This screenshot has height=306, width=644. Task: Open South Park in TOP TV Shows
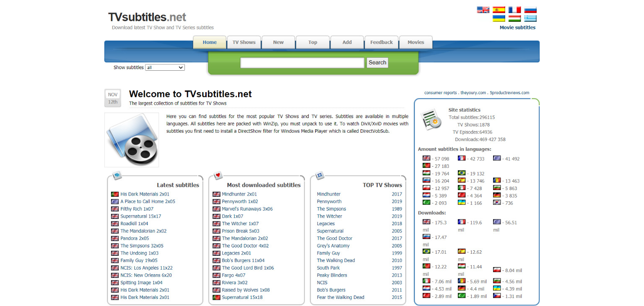(x=328, y=268)
